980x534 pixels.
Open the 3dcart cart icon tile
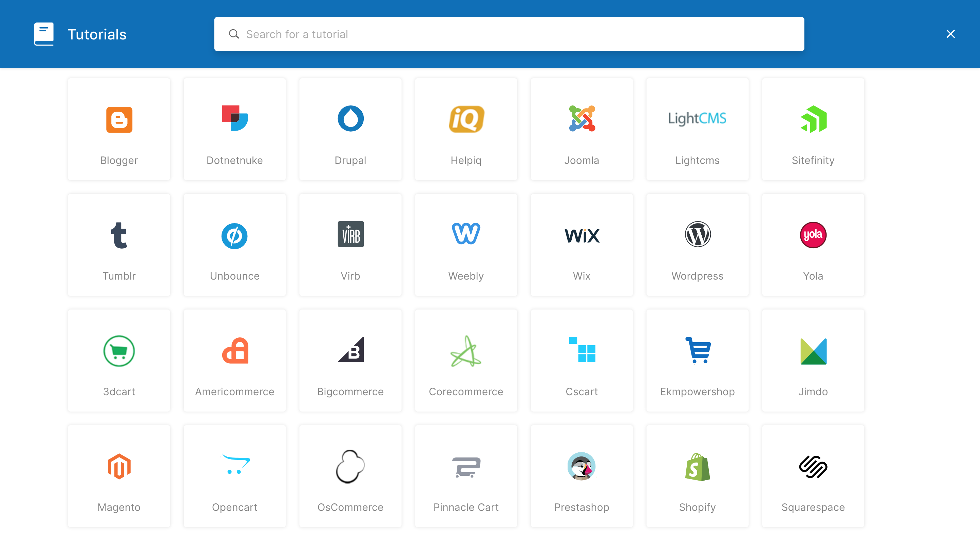(x=119, y=351)
